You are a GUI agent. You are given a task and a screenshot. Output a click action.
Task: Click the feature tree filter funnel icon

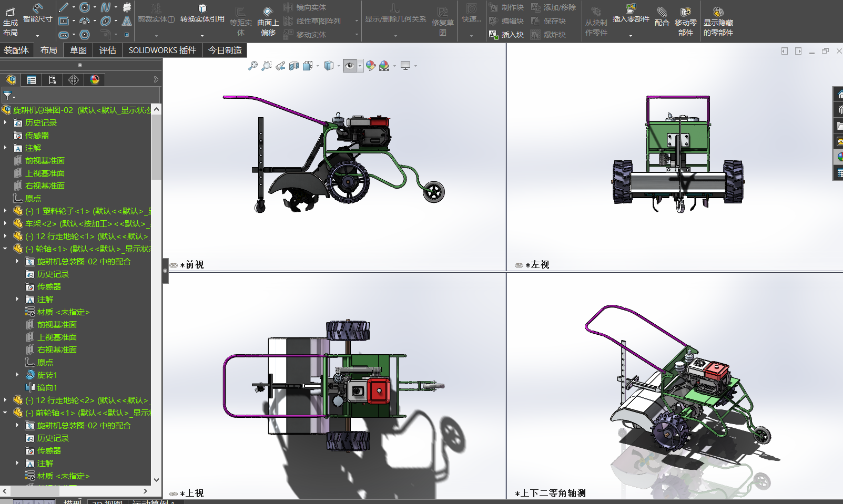coord(8,96)
